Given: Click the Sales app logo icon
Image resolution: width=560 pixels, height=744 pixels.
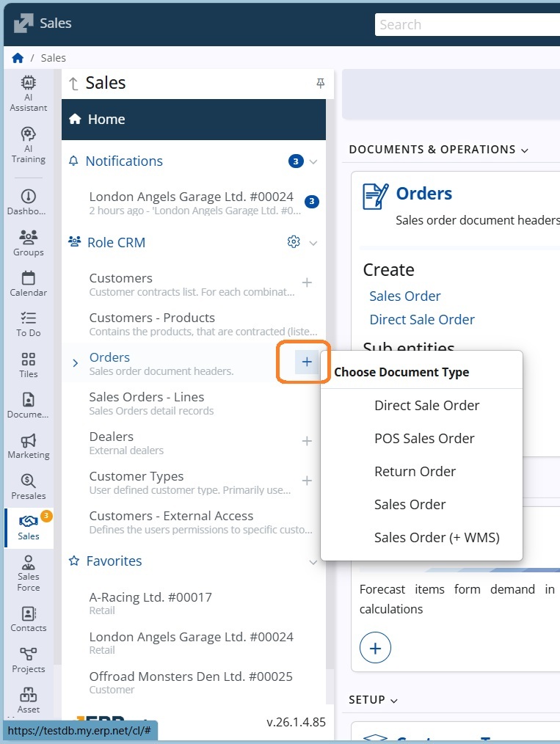Looking at the screenshot, I should 23,23.
